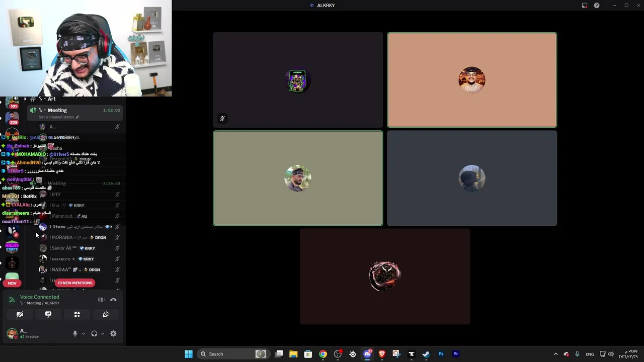
Task: Open Snipping Tool from taskbar
Action: 396,354
